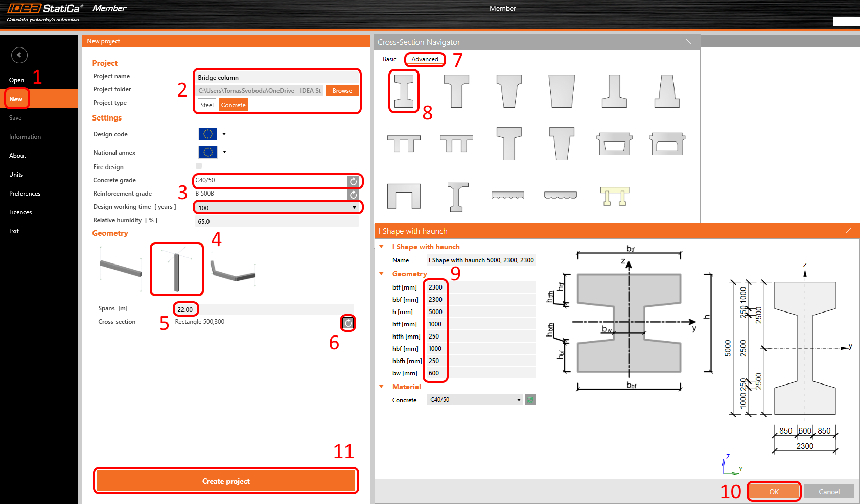Choose the first double-T cross-section
This screenshot has width=860, height=504.
(x=404, y=143)
